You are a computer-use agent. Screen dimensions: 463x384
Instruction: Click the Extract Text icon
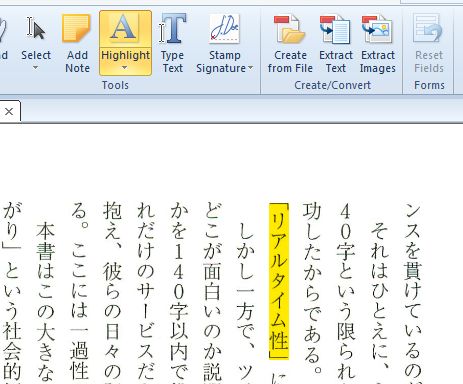[335, 29]
